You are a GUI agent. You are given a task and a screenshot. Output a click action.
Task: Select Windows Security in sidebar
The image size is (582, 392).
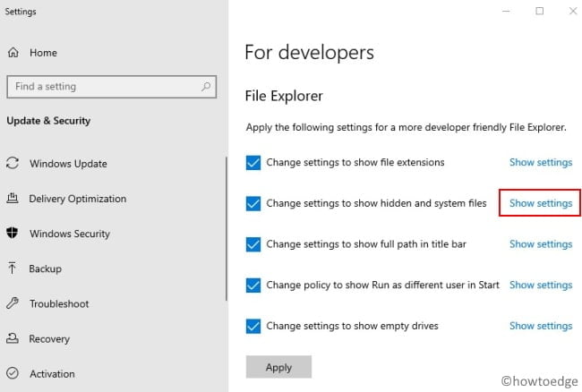click(x=70, y=234)
